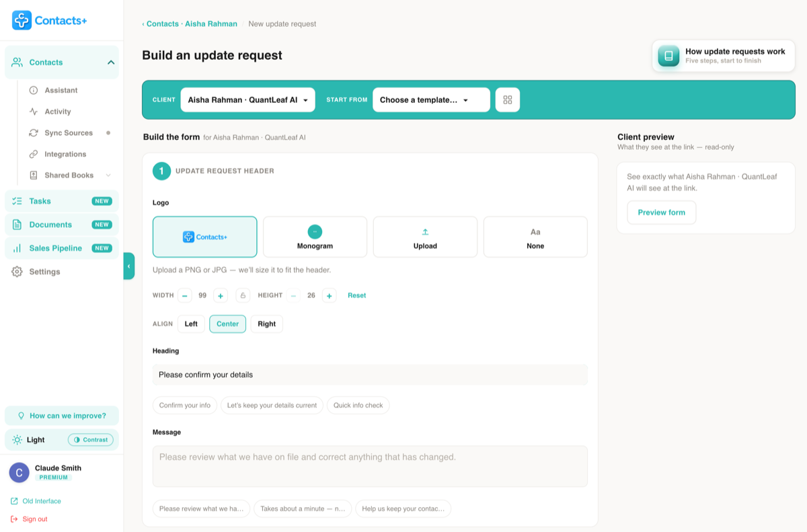Viewport: 807px width, 532px height.
Task: Select the Contacts+ logo option
Action: 205,237
